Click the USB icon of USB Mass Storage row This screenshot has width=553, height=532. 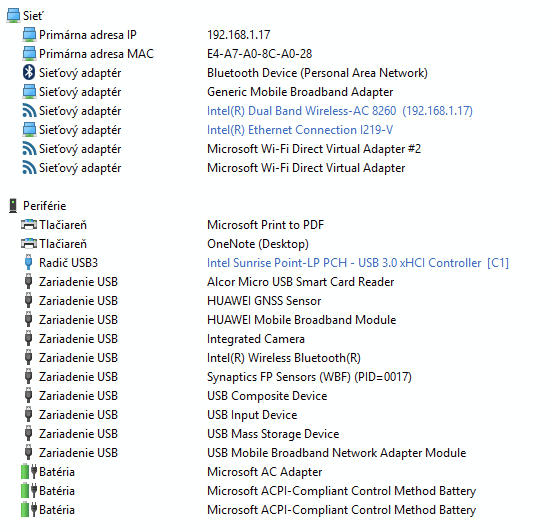(x=29, y=434)
